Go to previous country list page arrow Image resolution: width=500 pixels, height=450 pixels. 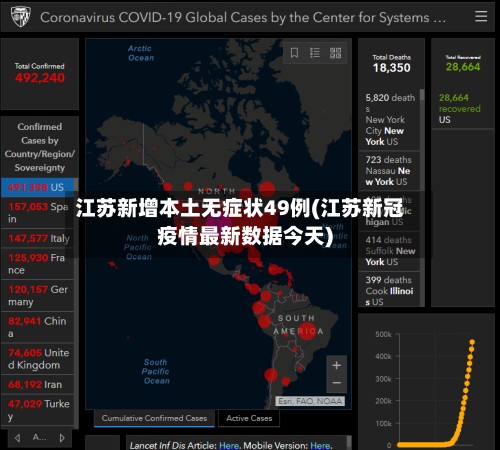pos(18,438)
